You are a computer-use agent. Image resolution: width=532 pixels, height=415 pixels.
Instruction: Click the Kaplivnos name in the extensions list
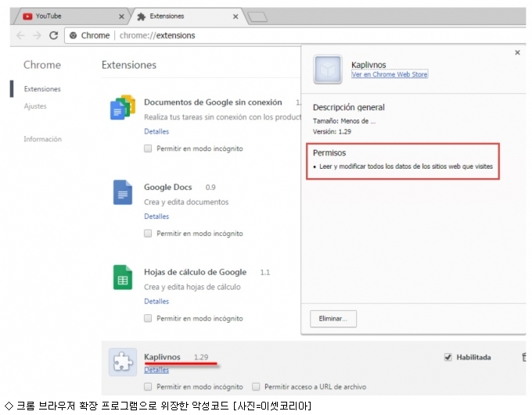pos(162,356)
